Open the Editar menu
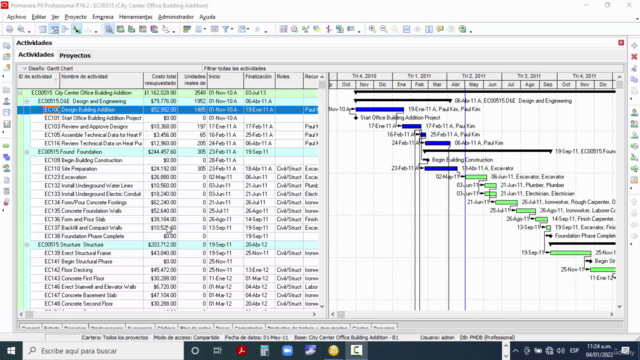The height and width of the screenshot is (360, 640). pyautogui.click(x=39, y=17)
